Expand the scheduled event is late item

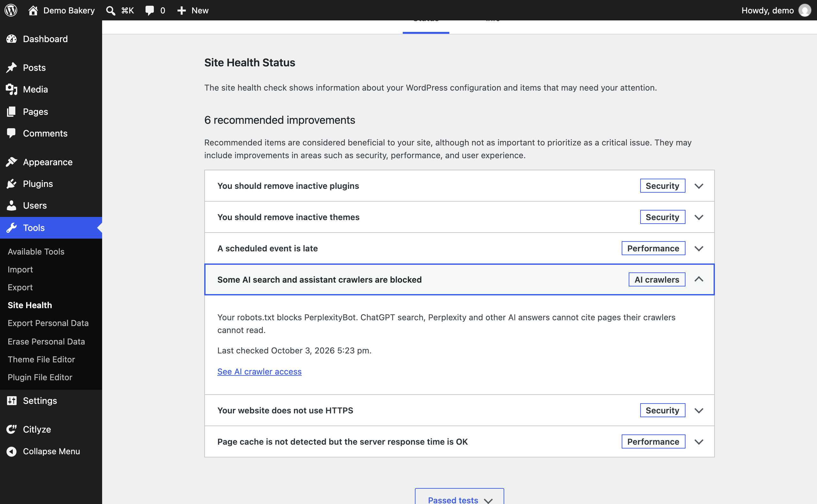(x=459, y=248)
